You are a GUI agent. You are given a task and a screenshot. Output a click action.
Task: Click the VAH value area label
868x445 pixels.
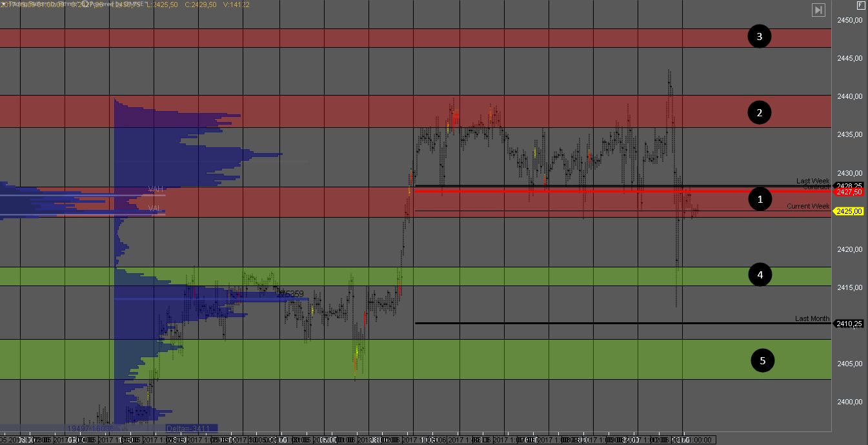point(155,189)
